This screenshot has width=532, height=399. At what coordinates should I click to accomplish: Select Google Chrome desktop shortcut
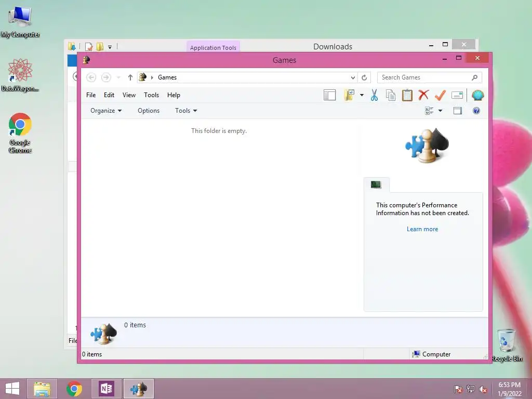click(x=20, y=133)
